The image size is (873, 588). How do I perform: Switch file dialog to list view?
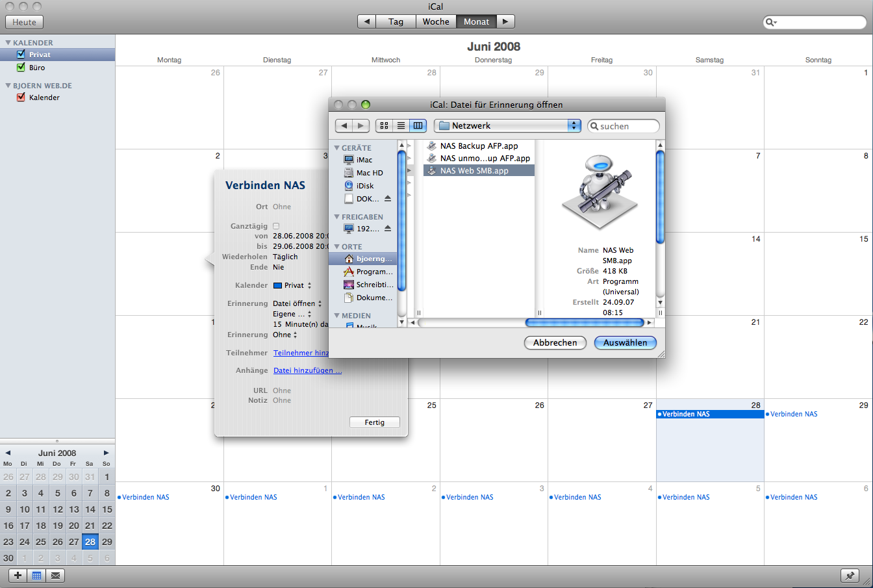click(401, 125)
